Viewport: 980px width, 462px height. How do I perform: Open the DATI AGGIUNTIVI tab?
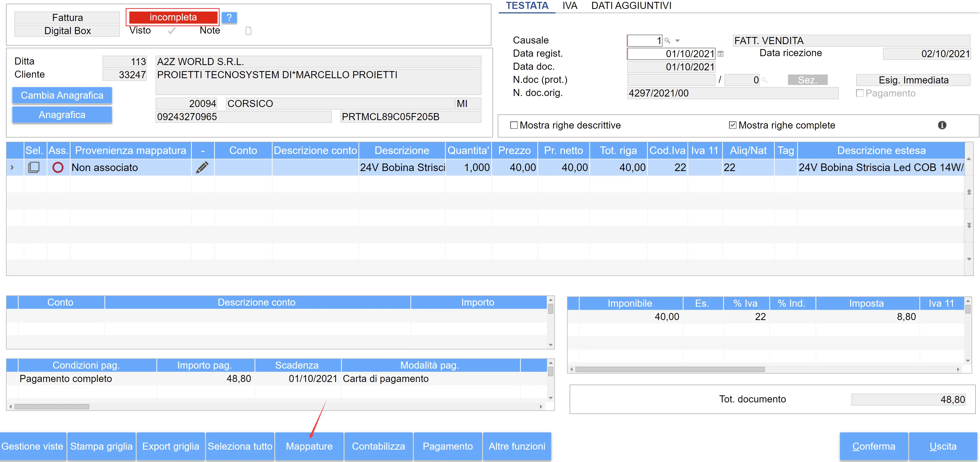(631, 6)
